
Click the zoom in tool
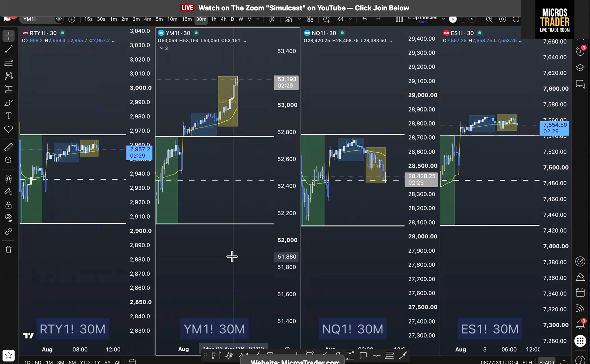click(8, 160)
